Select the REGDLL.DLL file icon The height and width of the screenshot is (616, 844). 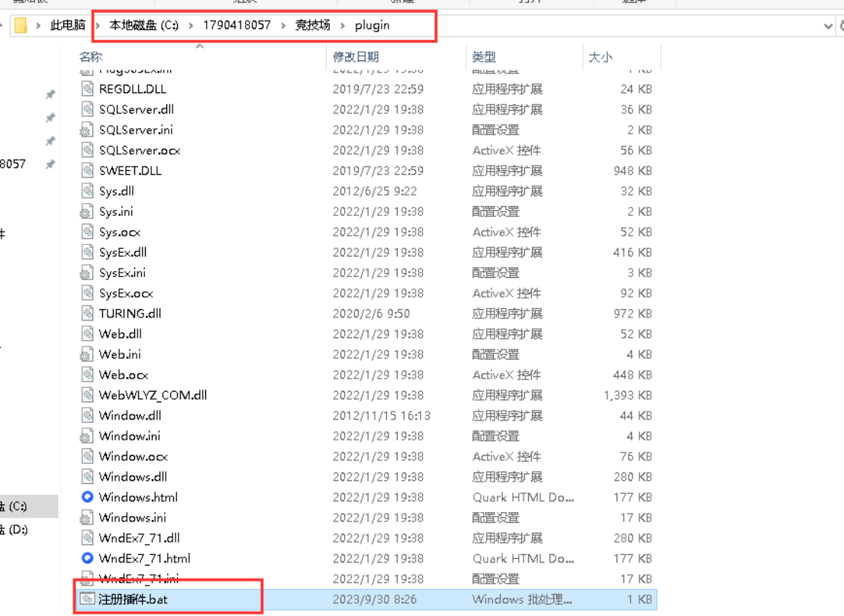click(88, 89)
